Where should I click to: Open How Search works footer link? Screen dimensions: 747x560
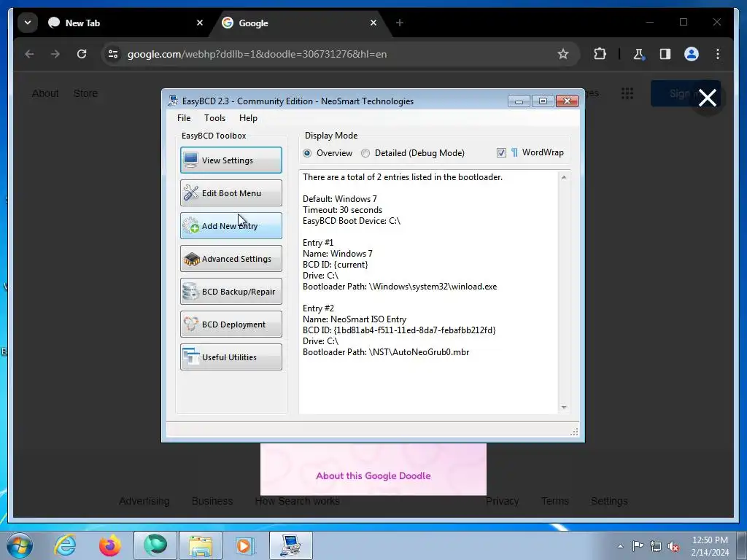click(x=298, y=501)
